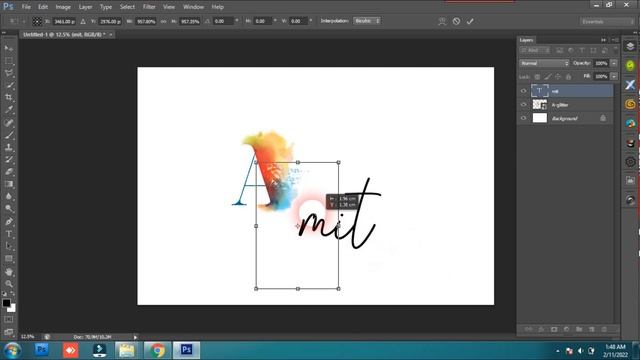The width and height of the screenshot is (640, 360).
Task: Select the Pen tool
Action: pos(9,222)
